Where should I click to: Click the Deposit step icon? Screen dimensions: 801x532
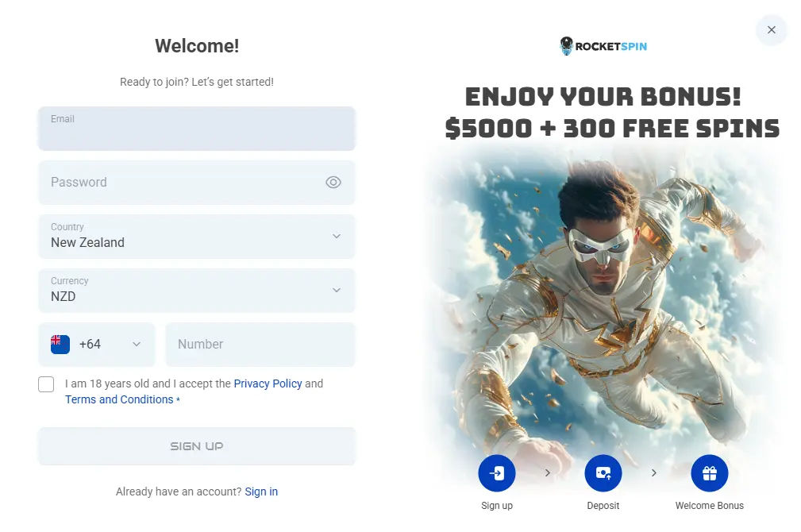603,473
